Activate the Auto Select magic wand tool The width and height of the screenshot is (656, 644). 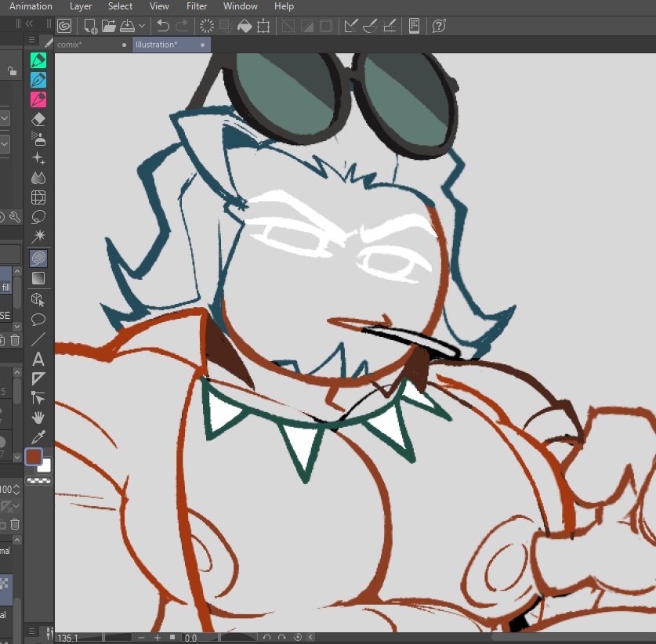pos(38,236)
